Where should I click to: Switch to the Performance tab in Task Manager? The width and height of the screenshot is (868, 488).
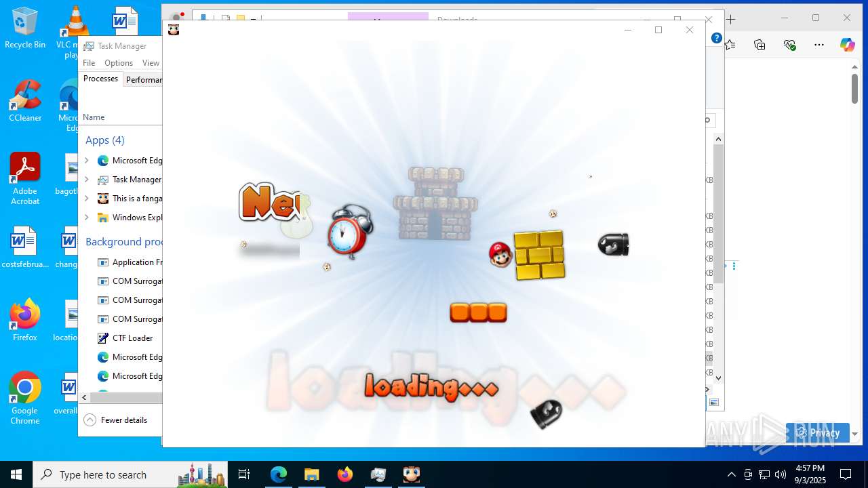[x=143, y=80]
